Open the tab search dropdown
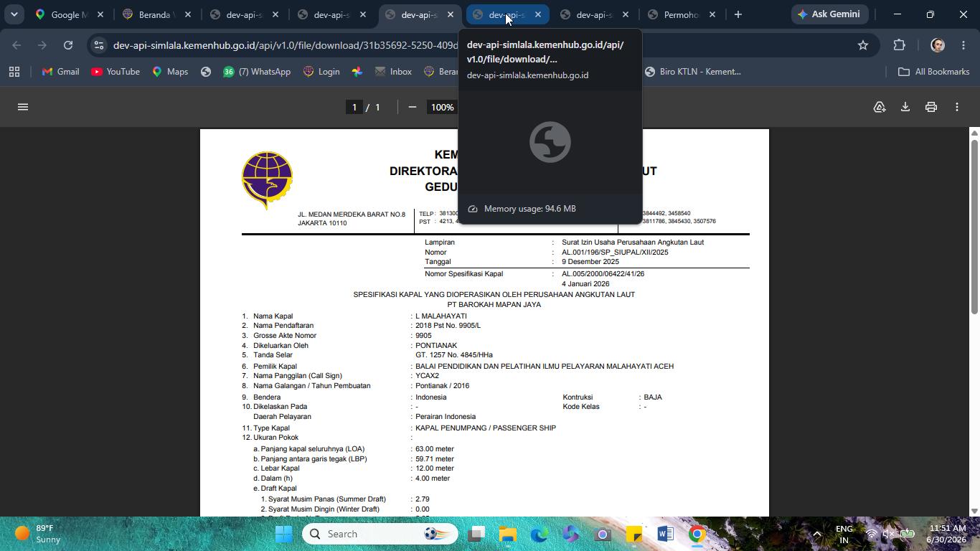The width and height of the screenshot is (980, 551). pyautogui.click(x=14, y=14)
